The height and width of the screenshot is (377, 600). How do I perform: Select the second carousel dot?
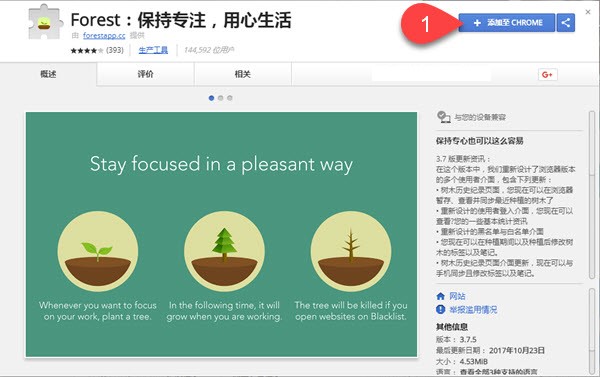[220, 98]
